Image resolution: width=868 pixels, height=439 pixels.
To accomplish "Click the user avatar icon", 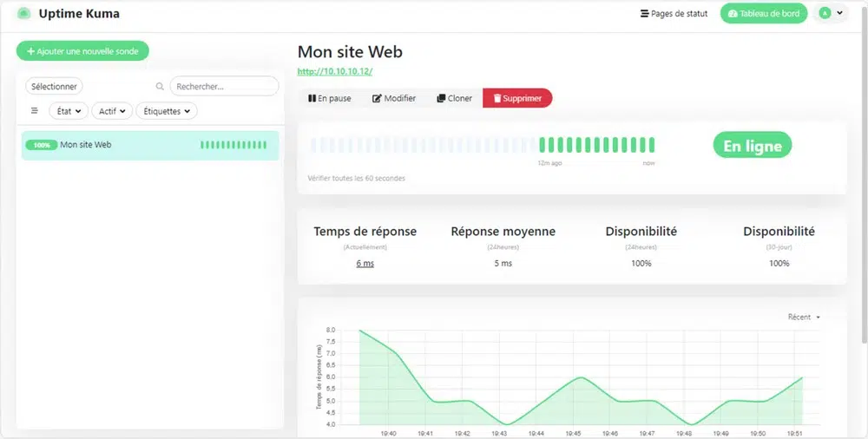I will click(x=825, y=13).
